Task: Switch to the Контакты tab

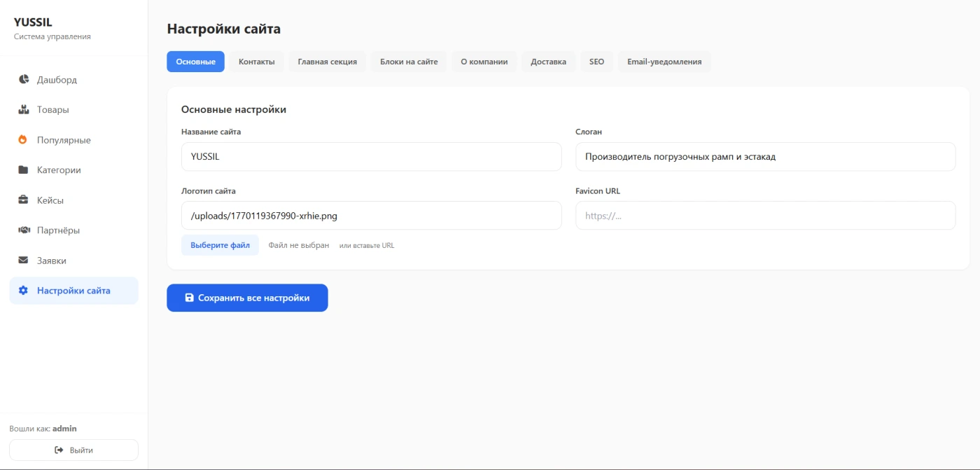Action: coord(256,62)
